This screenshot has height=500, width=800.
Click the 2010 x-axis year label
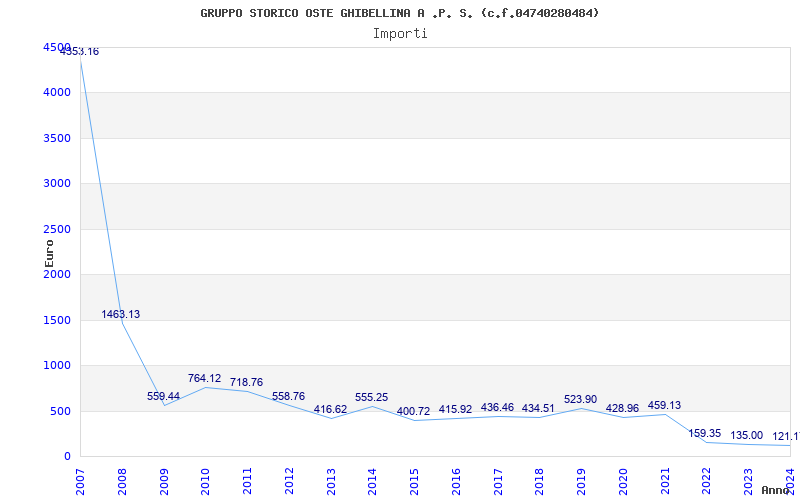[x=206, y=481]
